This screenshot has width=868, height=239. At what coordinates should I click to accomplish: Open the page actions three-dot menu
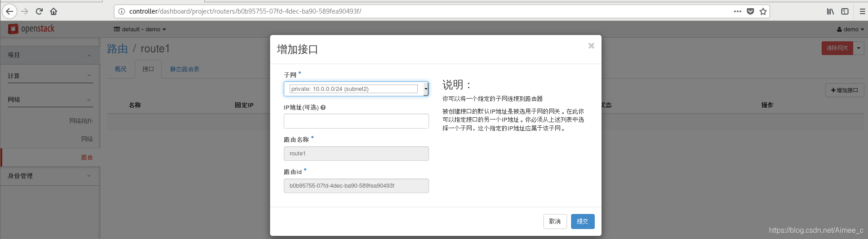coord(738,11)
